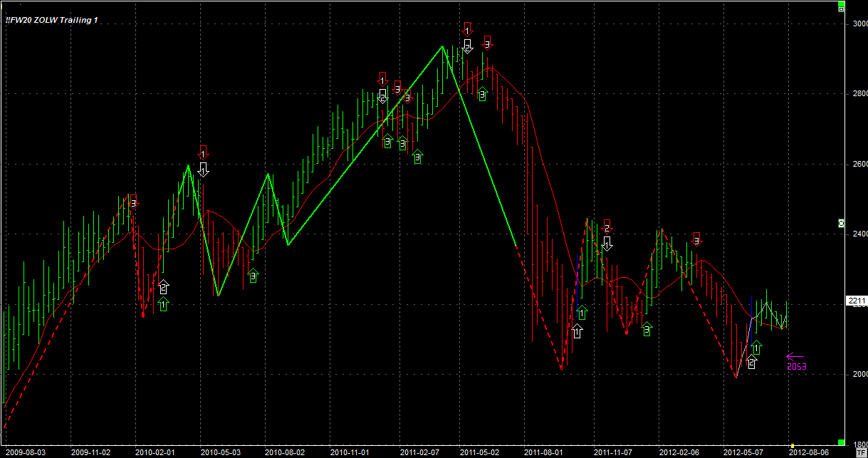Viewport: 868px width, 458px height.
Task: Click the current price label 2211
Action: 855,301
